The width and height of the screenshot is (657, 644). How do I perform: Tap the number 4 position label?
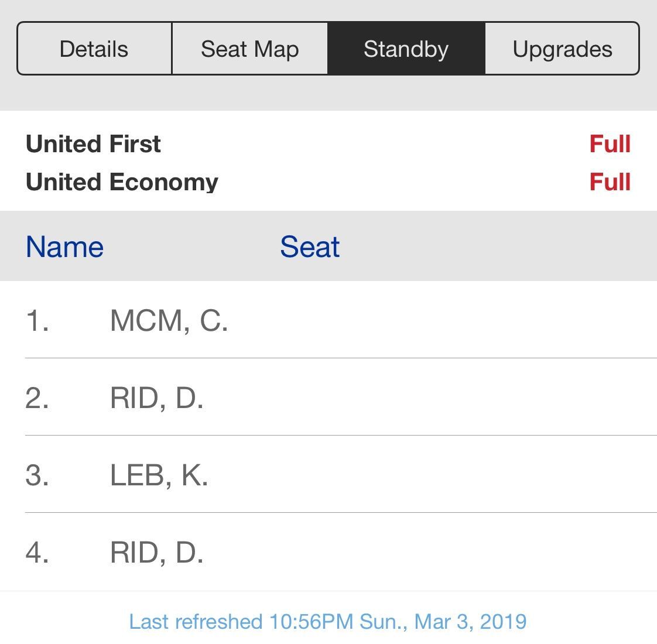point(37,552)
